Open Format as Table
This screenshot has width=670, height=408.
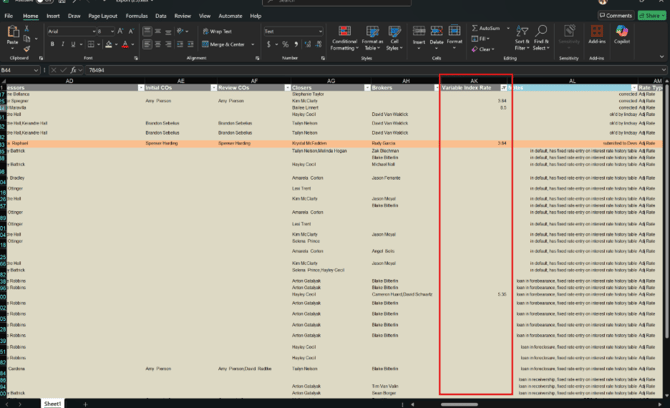[x=372, y=38]
